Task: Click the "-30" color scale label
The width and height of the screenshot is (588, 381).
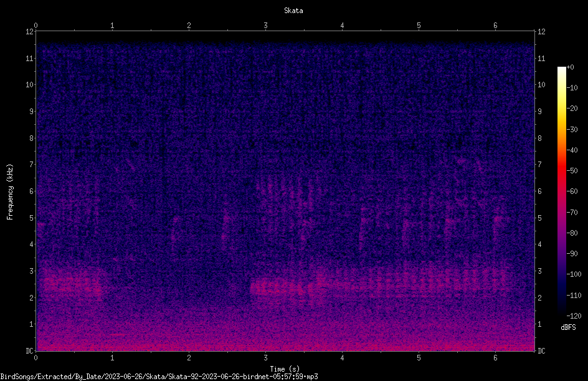Action: tap(572, 129)
